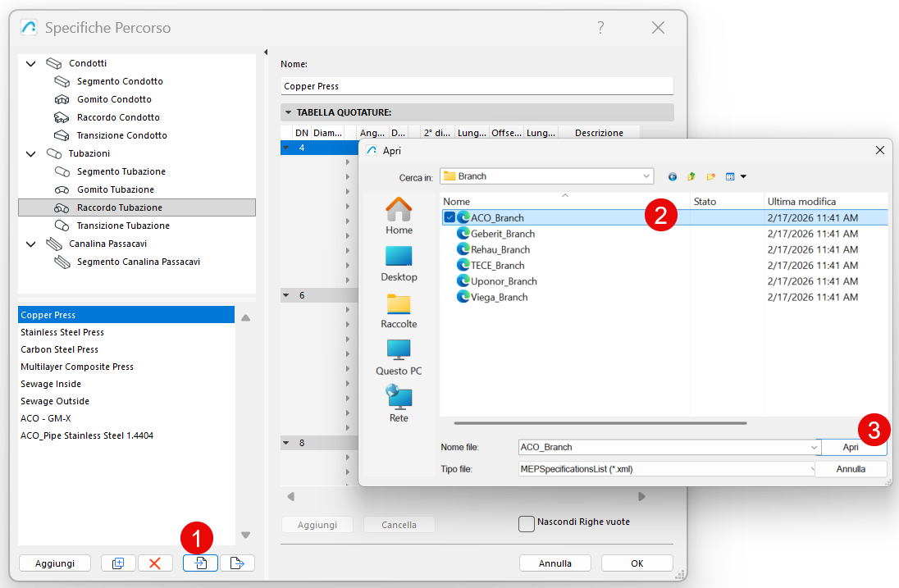Click the duplicate specification icon button
Screen dimensions: 899x588
(x=118, y=563)
